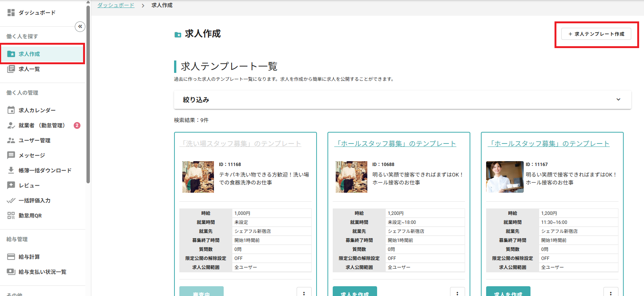Screen dimensions: 644x296
Task: Click the 勤怠用QR code icon
Action: point(11,215)
